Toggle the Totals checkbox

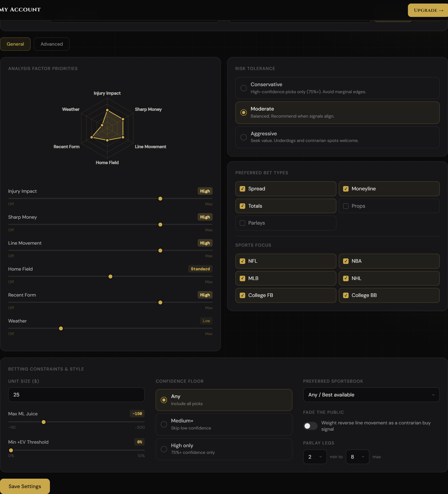pos(286,206)
